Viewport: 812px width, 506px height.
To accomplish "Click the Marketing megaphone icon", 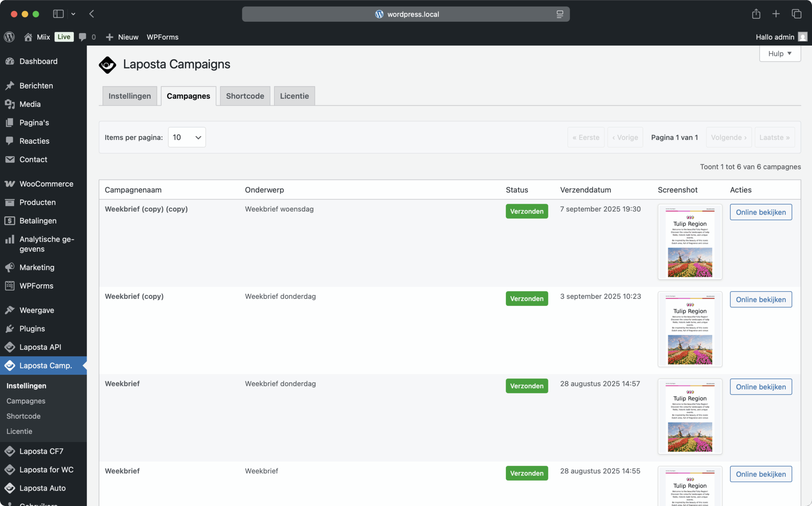I will click(x=10, y=267).
